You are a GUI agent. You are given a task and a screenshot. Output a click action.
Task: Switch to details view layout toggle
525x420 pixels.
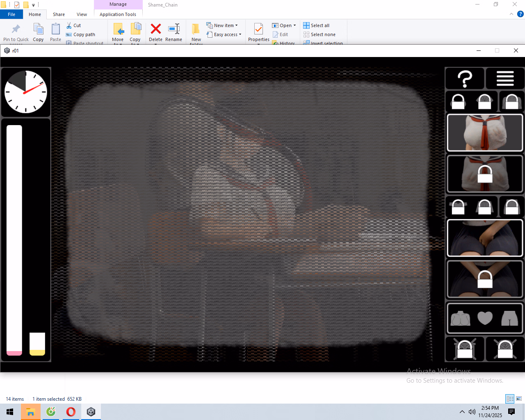(x=510, y=399)
